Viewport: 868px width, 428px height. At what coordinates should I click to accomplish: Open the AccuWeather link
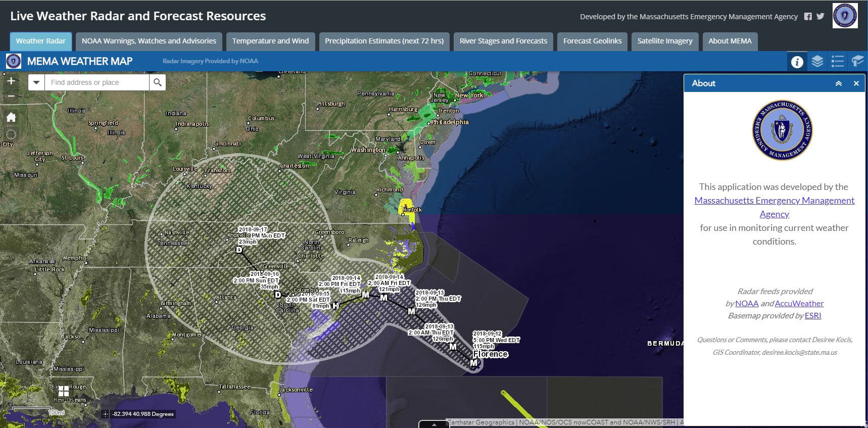click(799, 304)
